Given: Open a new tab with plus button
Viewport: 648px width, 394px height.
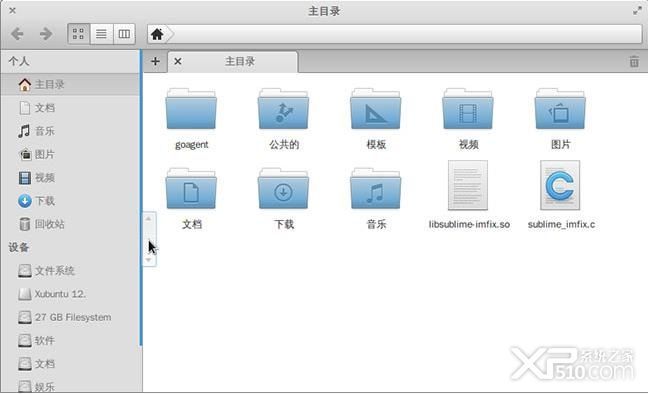Looking at the screenshot, I should (x=155, y=62).
